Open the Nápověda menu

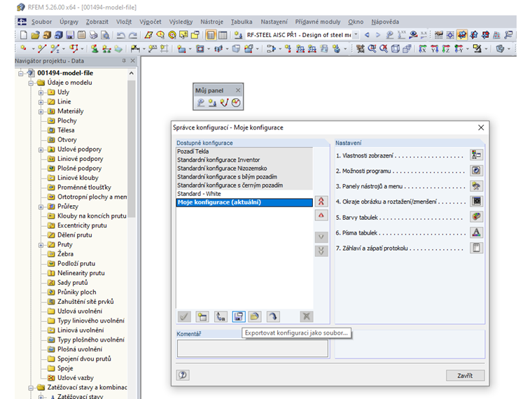coord(385,22)
